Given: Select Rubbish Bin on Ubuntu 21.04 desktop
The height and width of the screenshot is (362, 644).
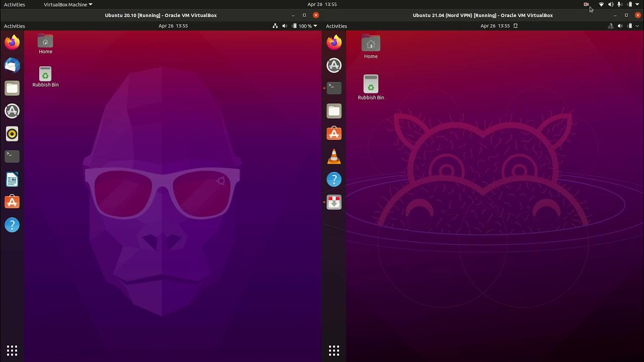Looking at the screenshot, I should (371, 87).
